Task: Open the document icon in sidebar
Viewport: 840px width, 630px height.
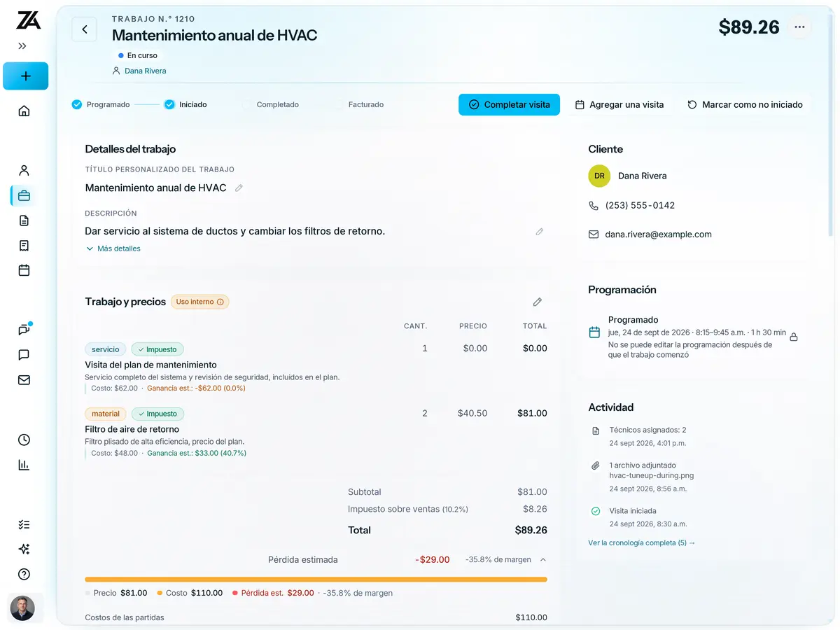Action: (x=24, y=220)
